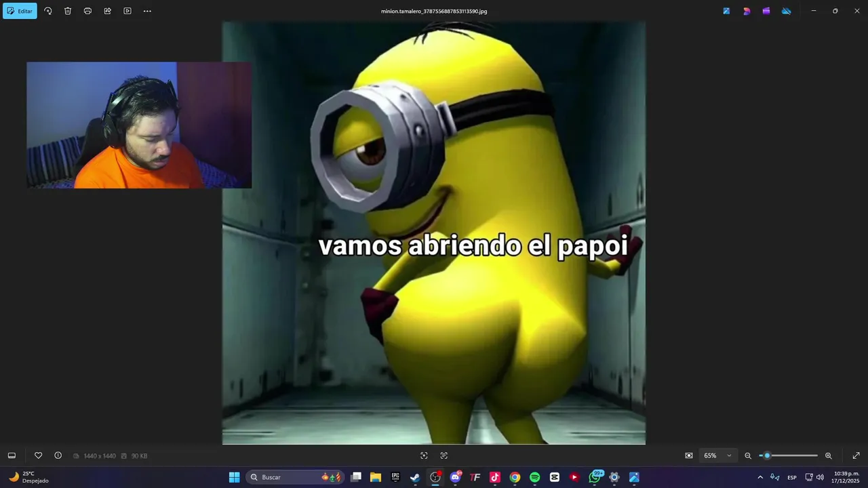Open CapCut from the taskbar
Screen dimensions: 868x488
[x=555, y=477]
